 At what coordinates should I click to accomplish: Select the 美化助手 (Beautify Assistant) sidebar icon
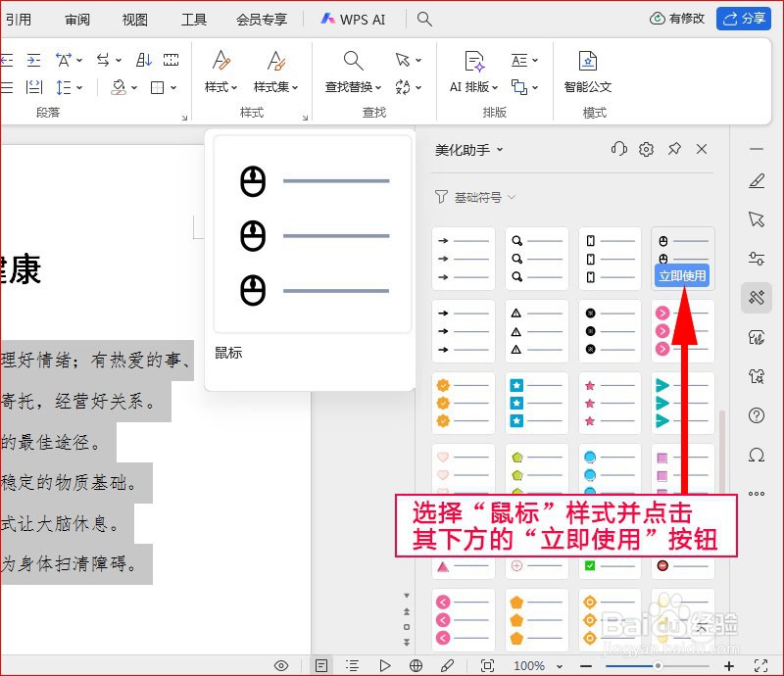[756, 297]
